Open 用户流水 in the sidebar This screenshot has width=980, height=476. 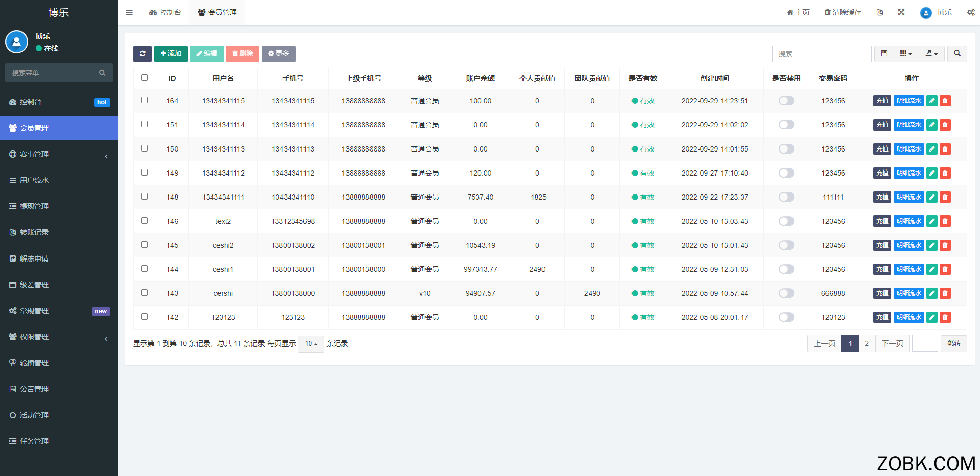[x=59, y=180]
